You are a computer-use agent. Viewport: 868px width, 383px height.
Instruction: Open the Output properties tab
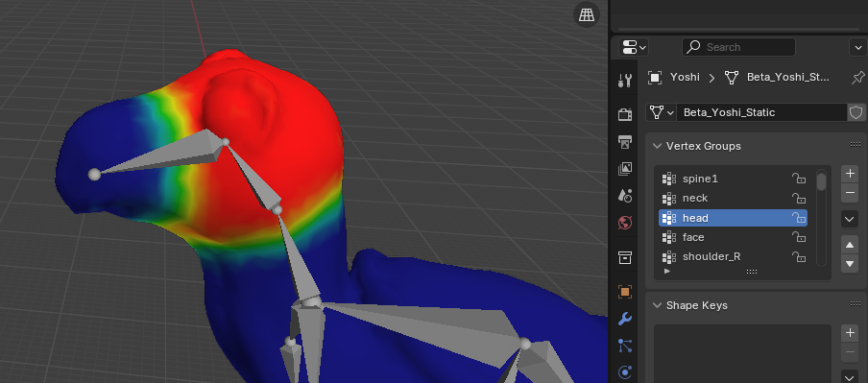pos(625,142)
